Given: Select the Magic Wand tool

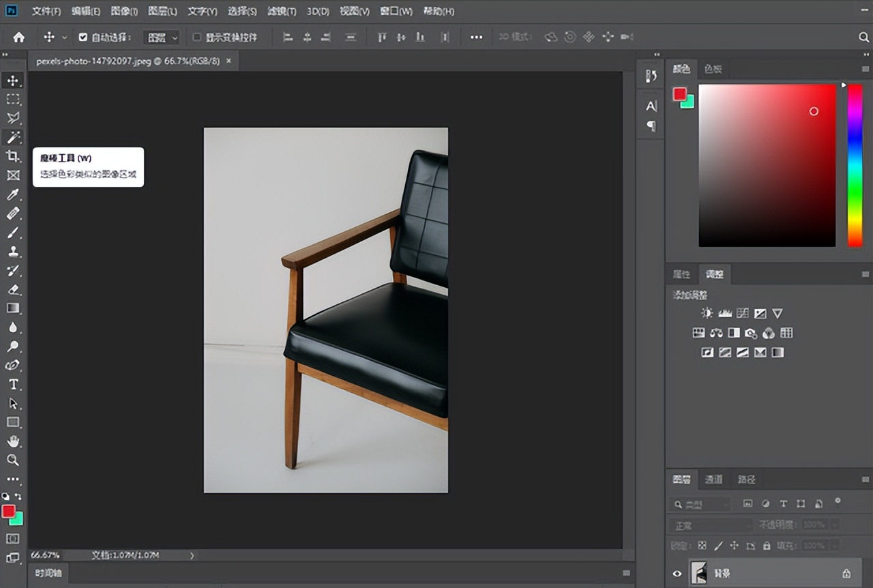Looking at the screenshot, I should (13, 137).
